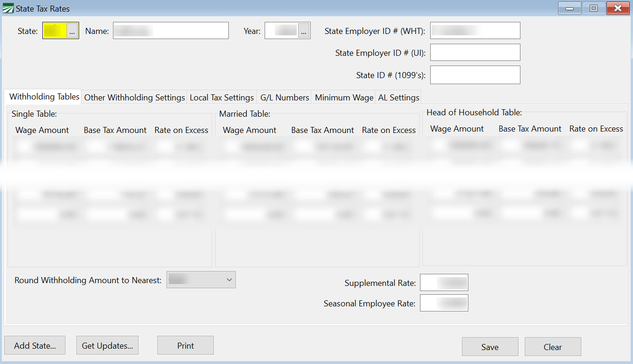Screen dimensions: 633x364
Task: Select the G/L Numbers tab
Action: [285, 98]
